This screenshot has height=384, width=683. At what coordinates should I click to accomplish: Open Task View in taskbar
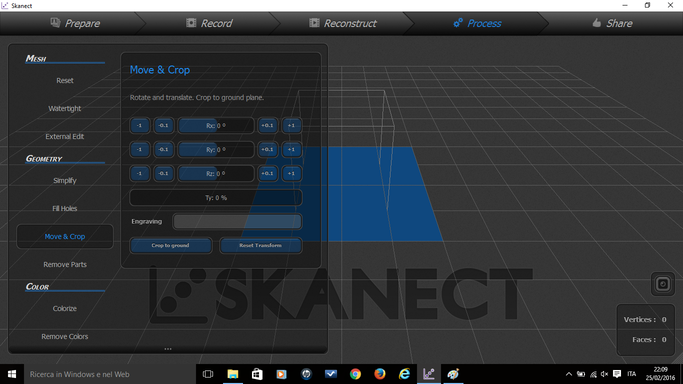point(208,374)
